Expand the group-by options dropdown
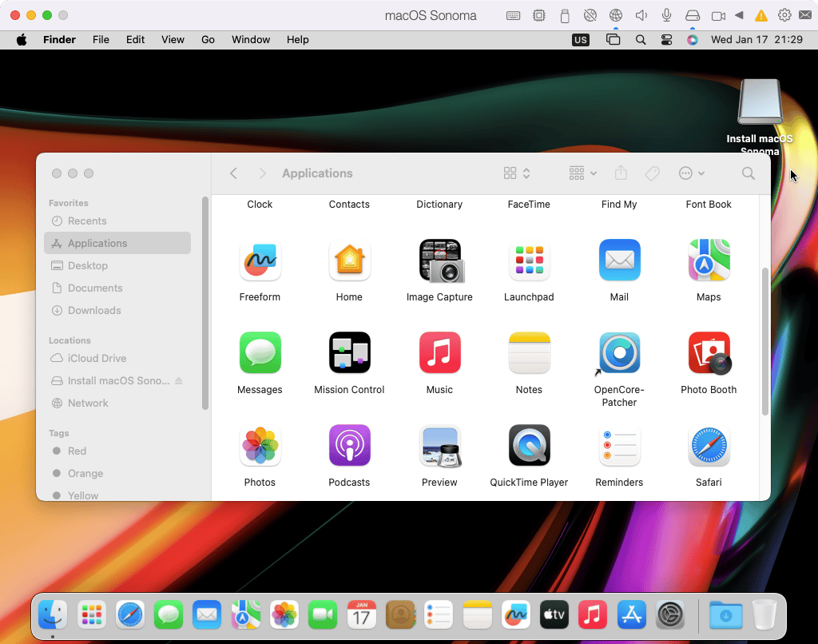This screenshot has height=644, width=818. click(x=582, y=173)
